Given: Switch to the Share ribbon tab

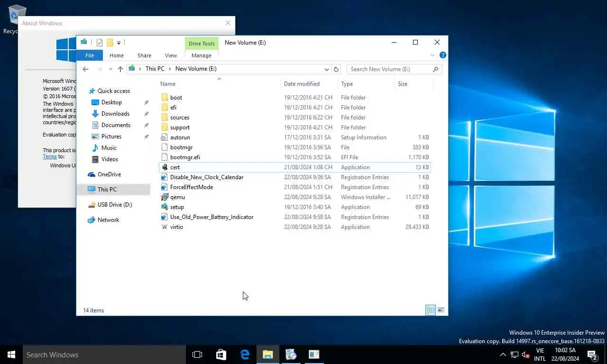Looking at the screenshot, I should point(144,55).
